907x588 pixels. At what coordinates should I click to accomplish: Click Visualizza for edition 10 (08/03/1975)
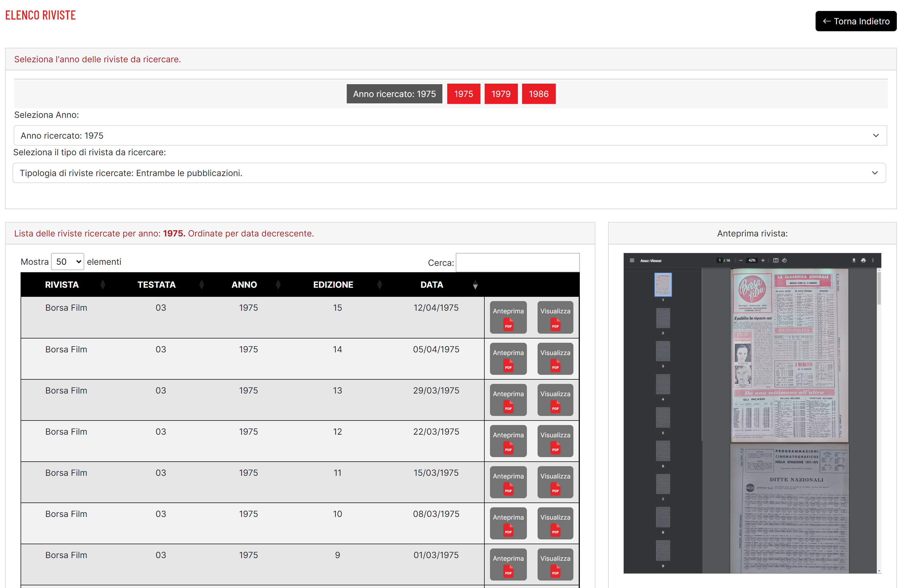pyautogui.click(x=555, y=523)
